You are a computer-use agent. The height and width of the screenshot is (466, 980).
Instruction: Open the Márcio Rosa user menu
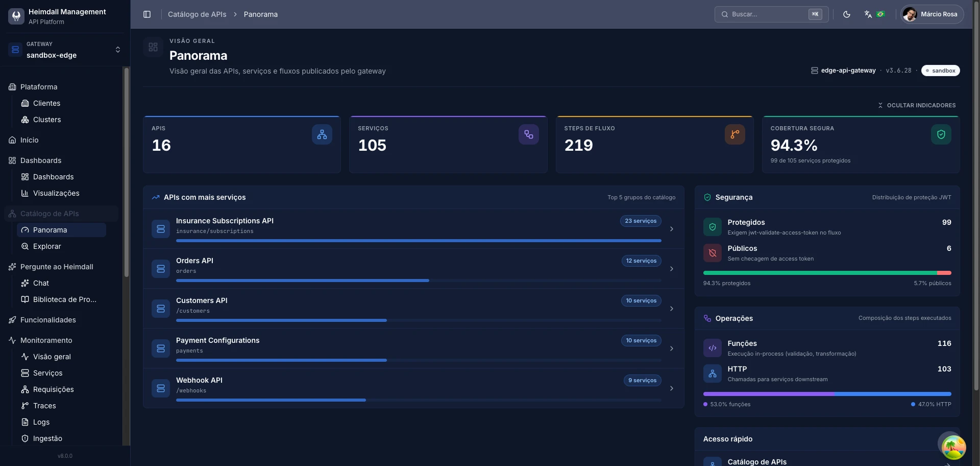[932, 14]
